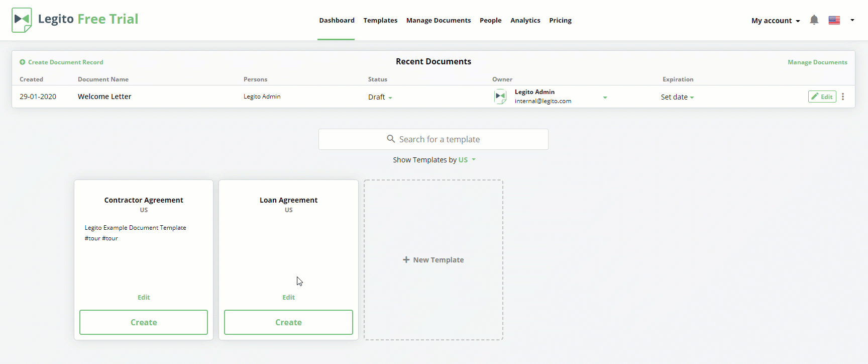Click the Legito Free Trial title text
The image size is (868, 364).
pos(88,19)
